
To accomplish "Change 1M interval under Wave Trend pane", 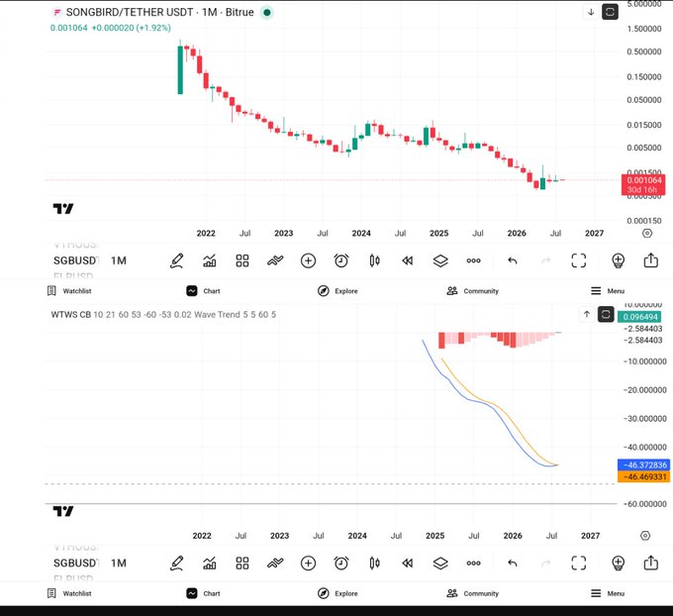I will coord(119,564).
